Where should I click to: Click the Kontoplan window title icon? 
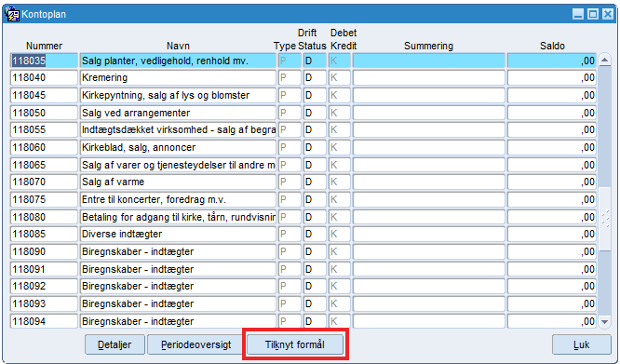click(x=12, y=14)
